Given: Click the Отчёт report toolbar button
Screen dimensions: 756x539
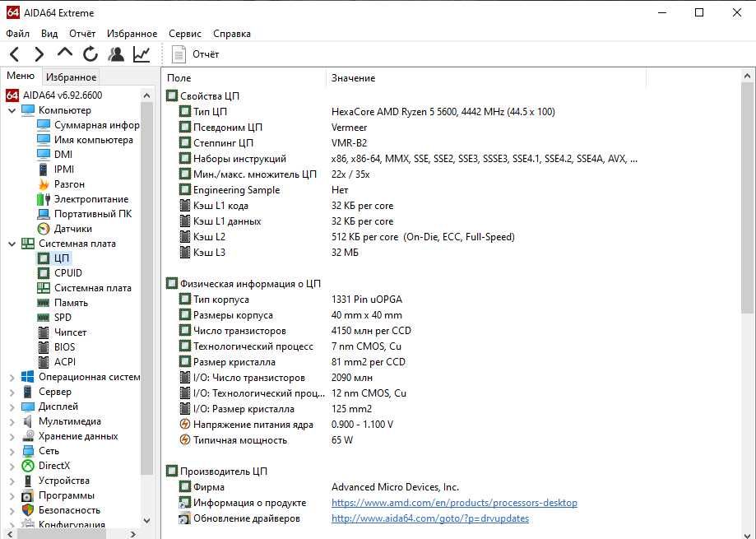Looking at the screenshot, I should [x=195, y=54].
